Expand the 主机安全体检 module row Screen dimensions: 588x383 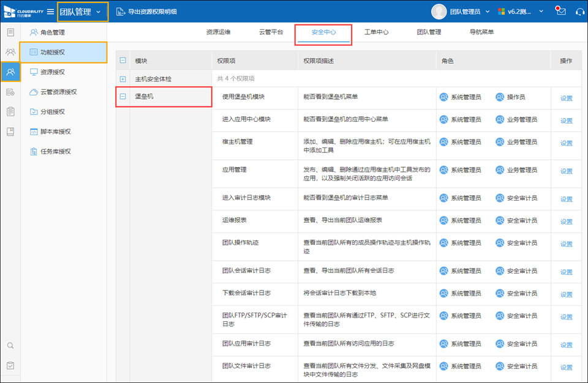coord(123,79)
